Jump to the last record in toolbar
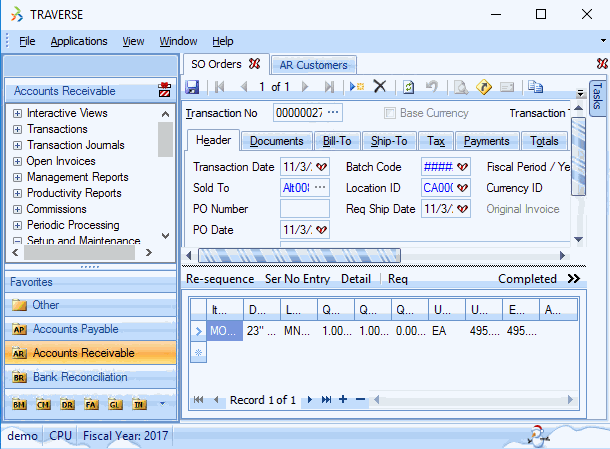 329,87
